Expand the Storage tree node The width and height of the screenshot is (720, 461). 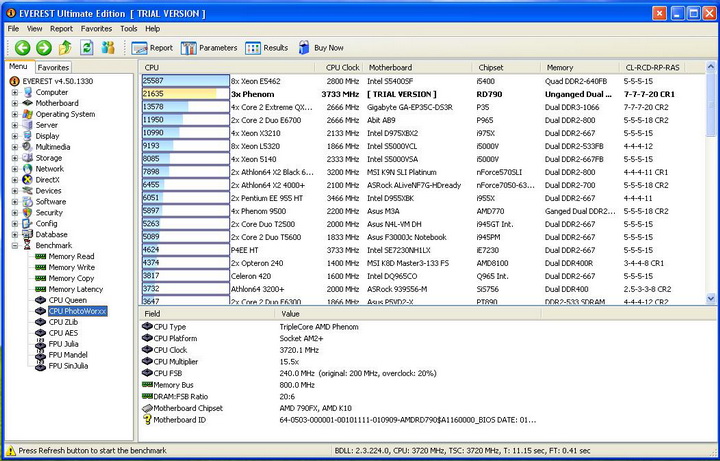(x=15, y=158)
